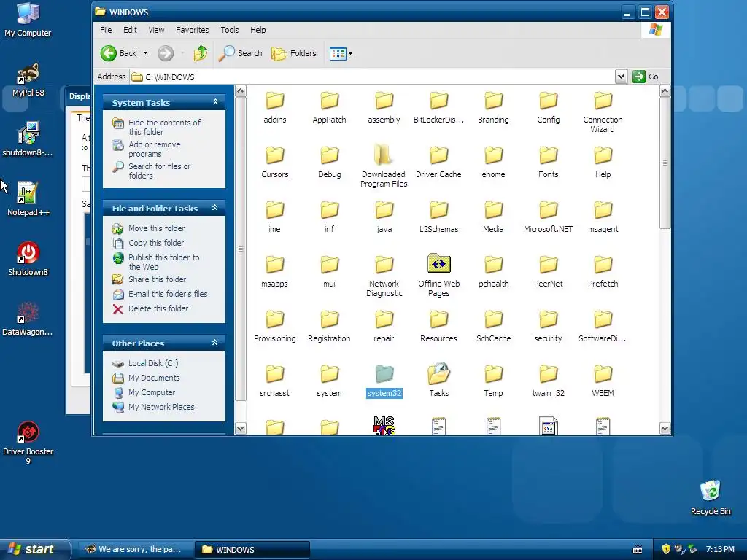
Task: Select the Driver Booster 9 desktop icon
Action: [28, 443]
